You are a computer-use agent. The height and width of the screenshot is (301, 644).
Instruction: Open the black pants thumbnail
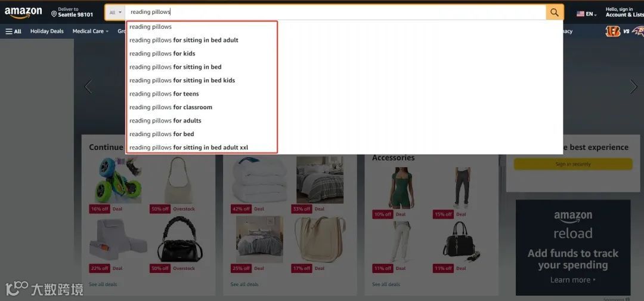click(462, 188)
